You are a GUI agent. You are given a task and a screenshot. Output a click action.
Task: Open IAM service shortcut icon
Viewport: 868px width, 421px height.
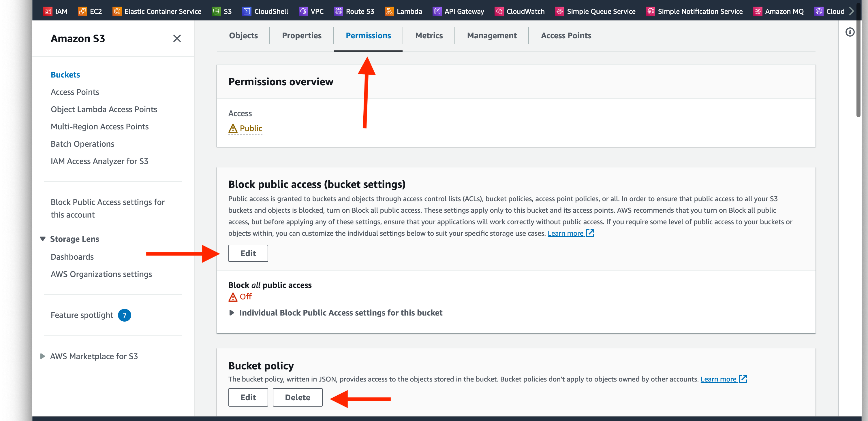click(48, 12)
